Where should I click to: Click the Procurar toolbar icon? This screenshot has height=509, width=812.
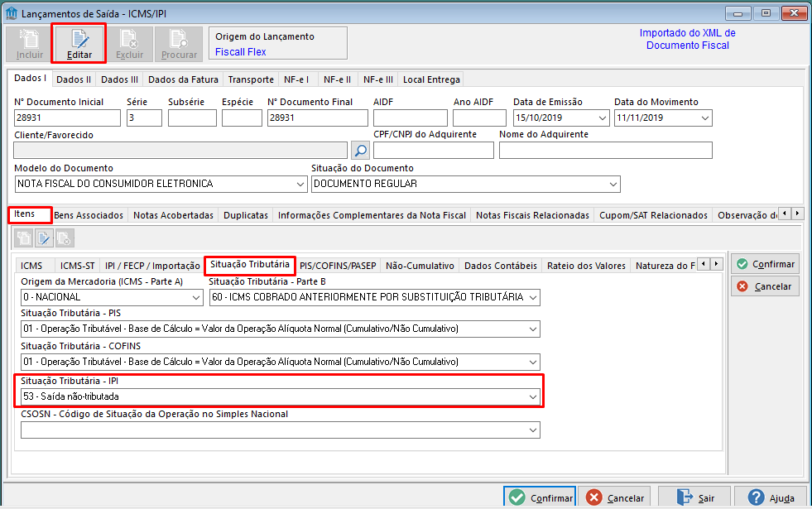click(179, 44)
